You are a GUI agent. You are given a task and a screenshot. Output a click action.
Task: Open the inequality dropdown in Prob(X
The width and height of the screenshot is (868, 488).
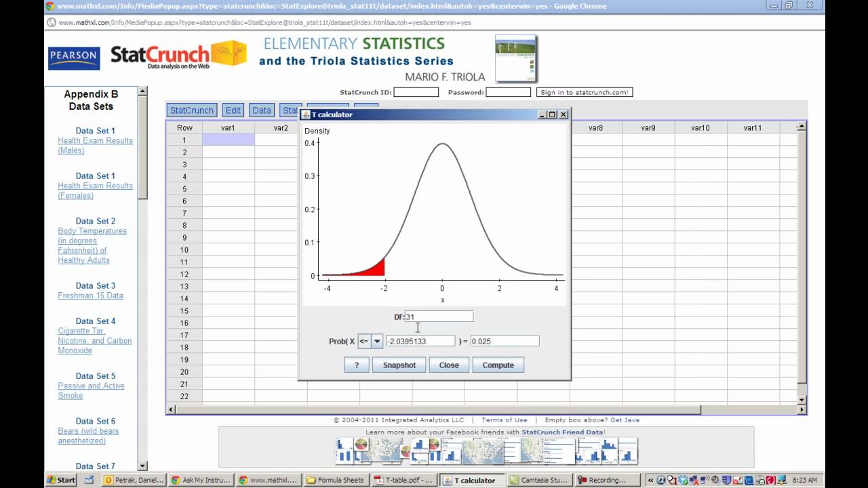[377, 341]
